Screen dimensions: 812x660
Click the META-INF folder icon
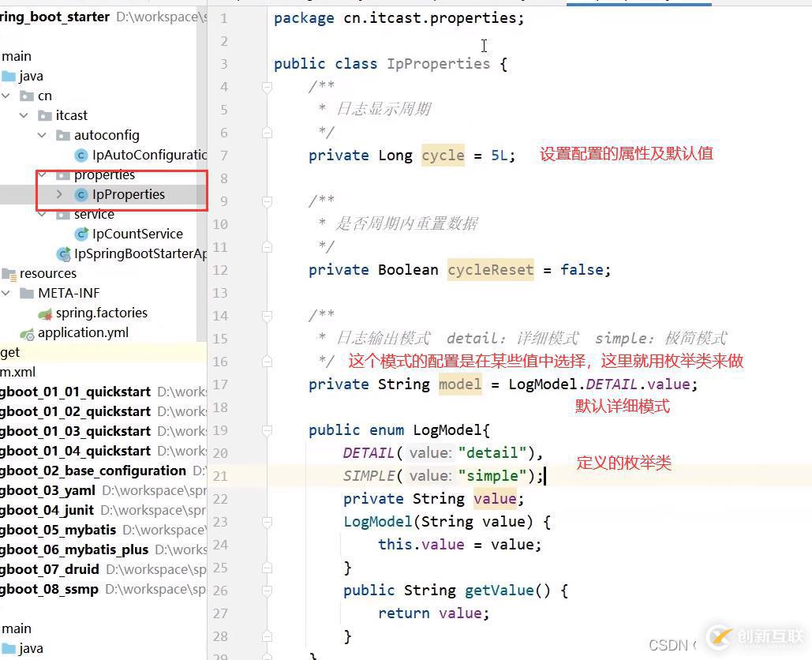tap(26, 293)
